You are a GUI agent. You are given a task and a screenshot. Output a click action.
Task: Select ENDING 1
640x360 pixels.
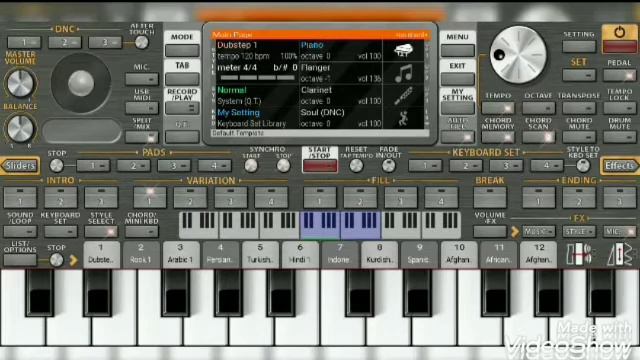click(538, 198)
